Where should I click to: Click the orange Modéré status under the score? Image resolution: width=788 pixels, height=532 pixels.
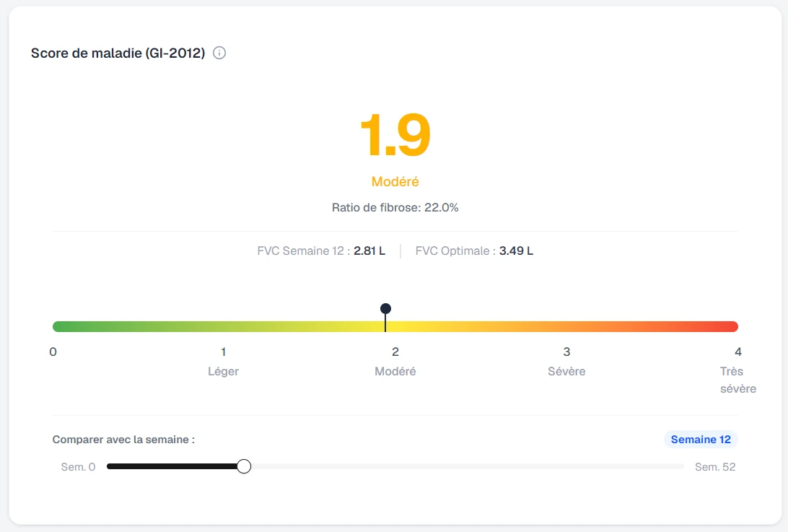coord(395,181)
